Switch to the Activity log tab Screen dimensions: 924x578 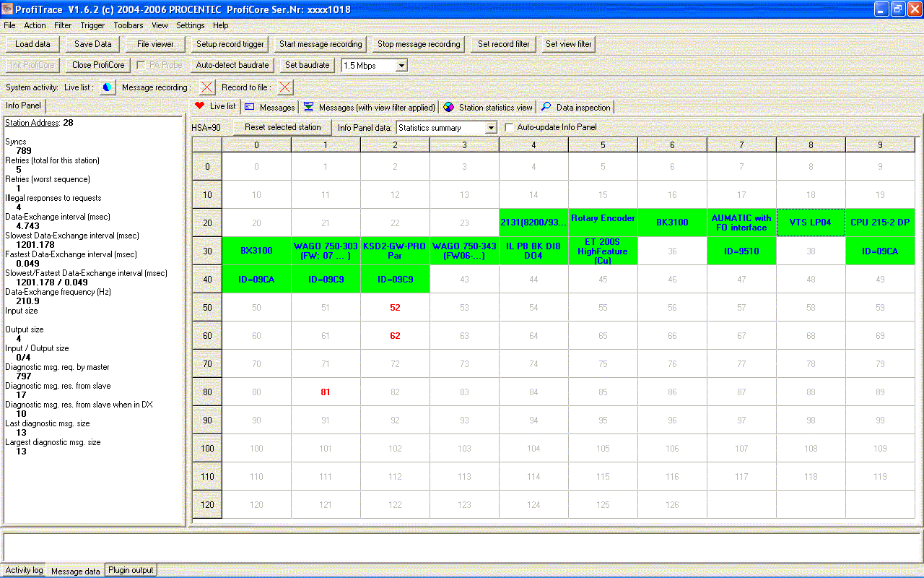[x=24, y=570]
